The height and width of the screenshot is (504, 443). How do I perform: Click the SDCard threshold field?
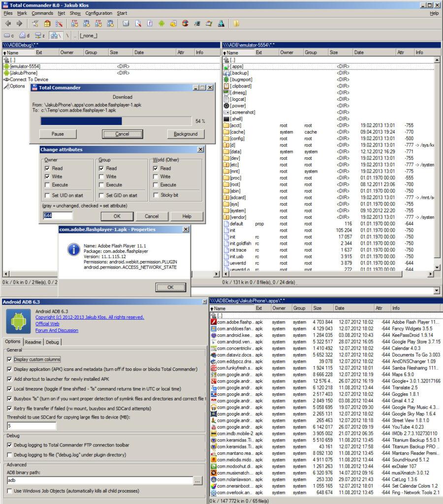click(x=32, y=425)
